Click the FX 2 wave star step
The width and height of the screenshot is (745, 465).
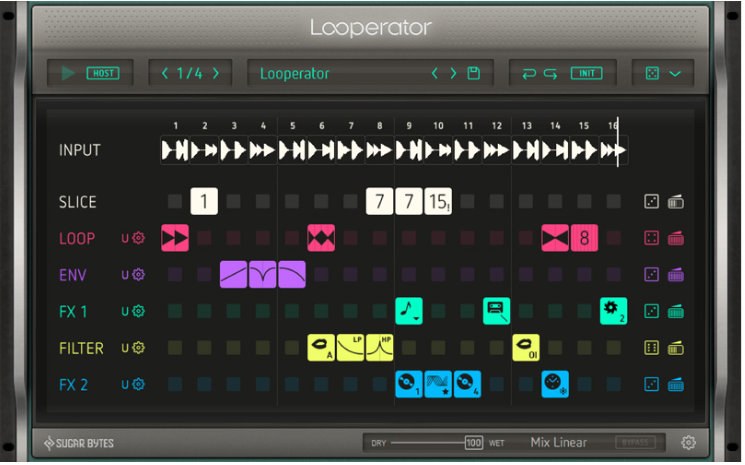click(x=438, y=384)
